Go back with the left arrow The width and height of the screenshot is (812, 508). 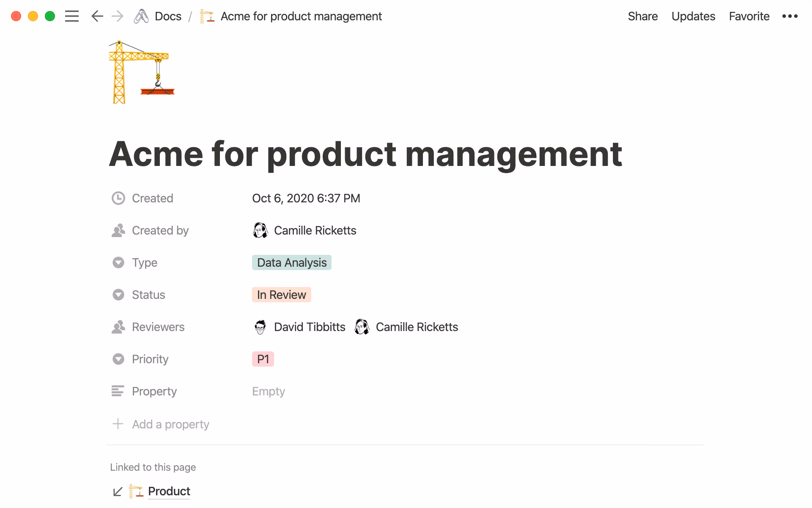(97, 16)
